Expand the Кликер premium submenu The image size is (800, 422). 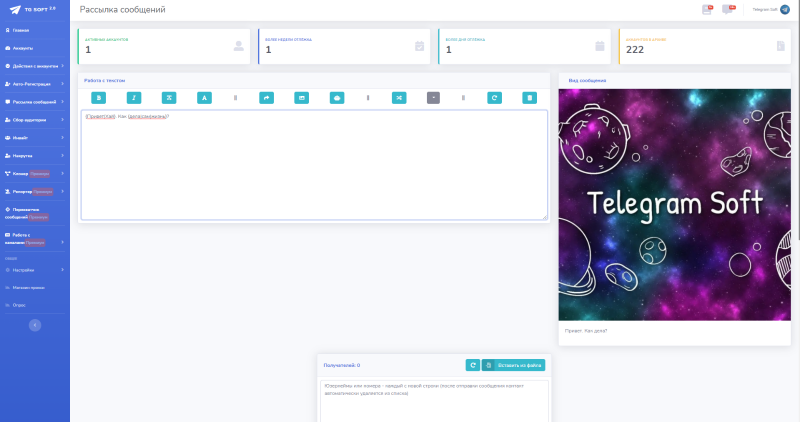(35, 173)
